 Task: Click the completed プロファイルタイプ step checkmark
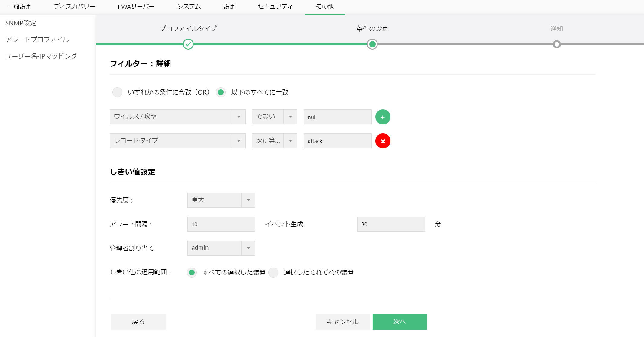click(188, 44)
